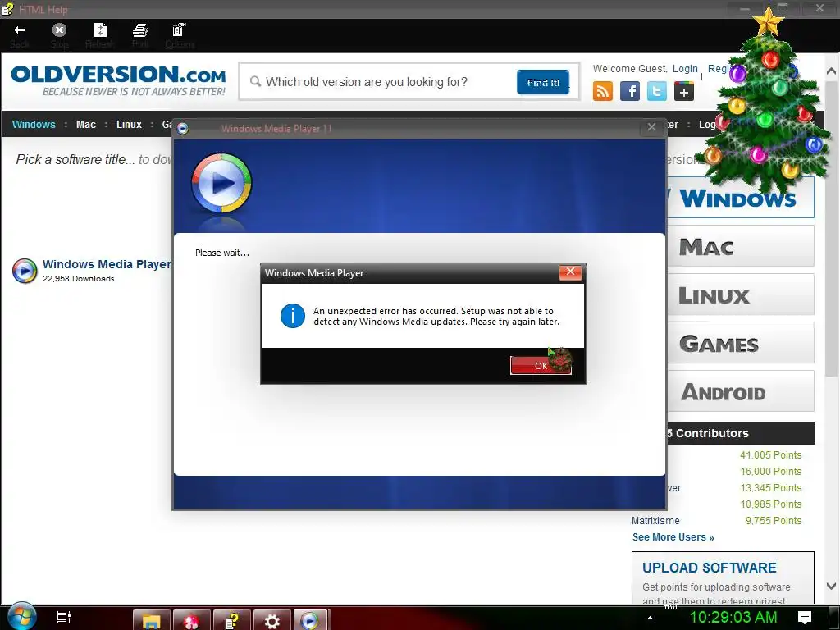
Task: Click the 13,345 Points entry
Action: (x=770, y=488)
